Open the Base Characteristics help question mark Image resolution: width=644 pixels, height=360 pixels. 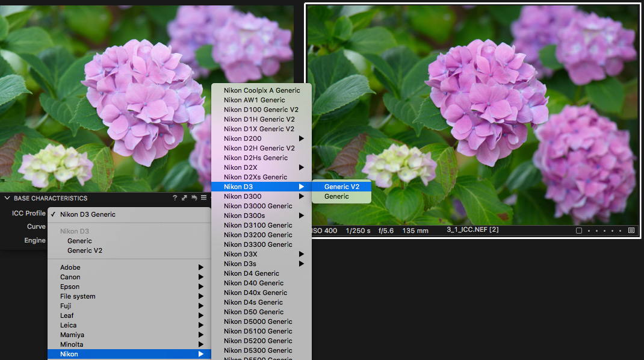click(175, 197)
